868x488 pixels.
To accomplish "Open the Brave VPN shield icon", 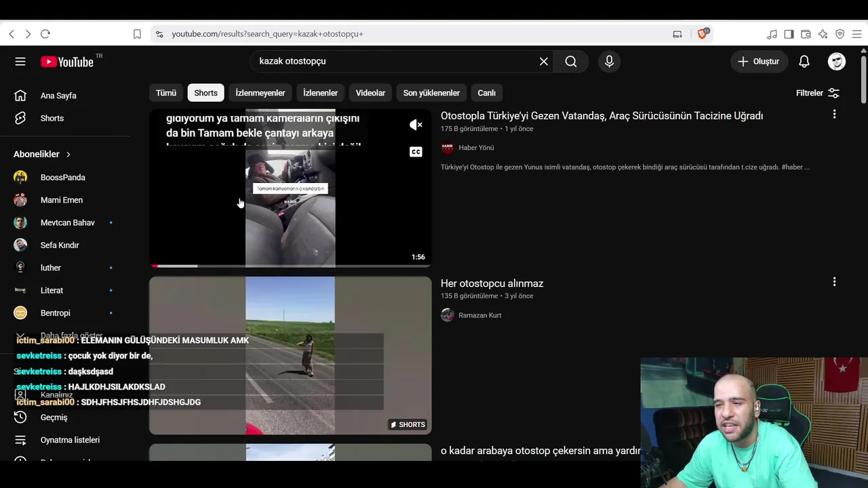I will click(x=840, y=34).
